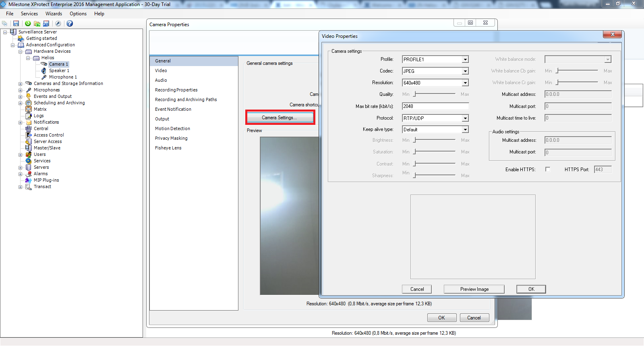Click the puzzle piece MIP Plug-ins icon
The width and height of the screenshot is (644, 346).
point(29,180)
